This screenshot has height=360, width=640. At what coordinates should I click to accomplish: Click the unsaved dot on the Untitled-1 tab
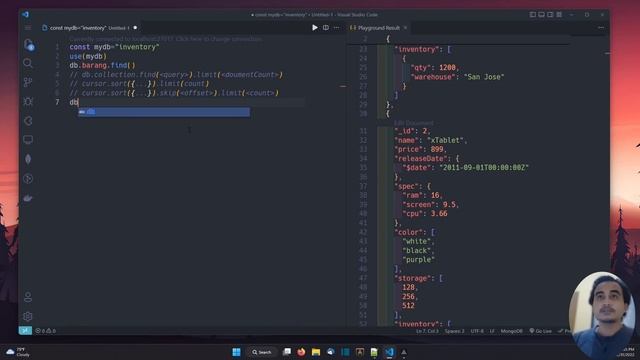click(135, 28)
